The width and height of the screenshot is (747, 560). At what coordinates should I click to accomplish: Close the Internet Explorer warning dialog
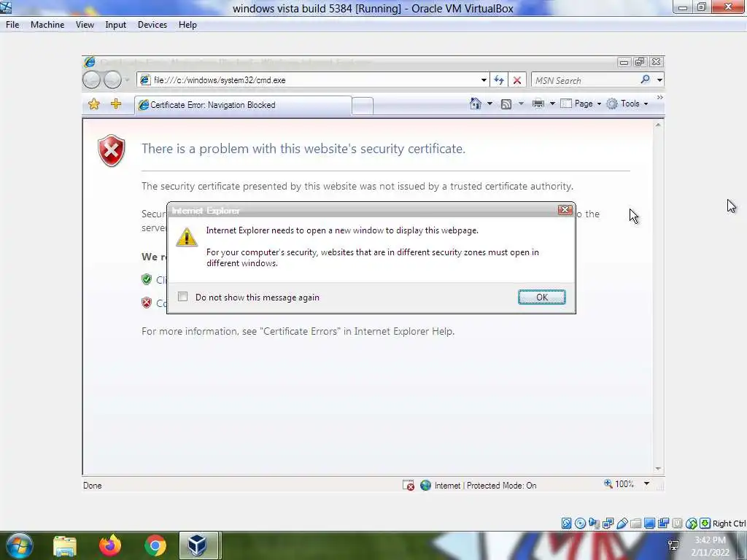(565, 210)
